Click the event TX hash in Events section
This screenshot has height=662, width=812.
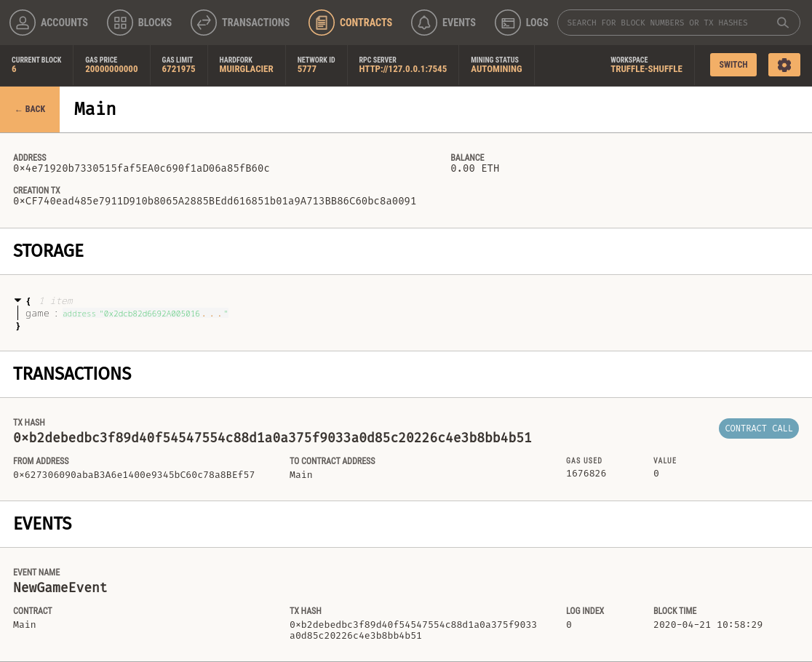pyautogui.click(x=413, y=630)
